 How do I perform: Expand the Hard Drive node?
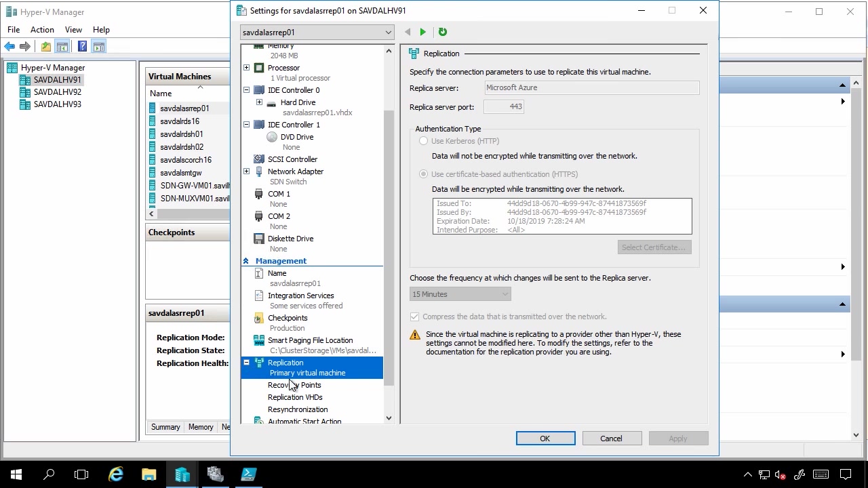[259, 102]
